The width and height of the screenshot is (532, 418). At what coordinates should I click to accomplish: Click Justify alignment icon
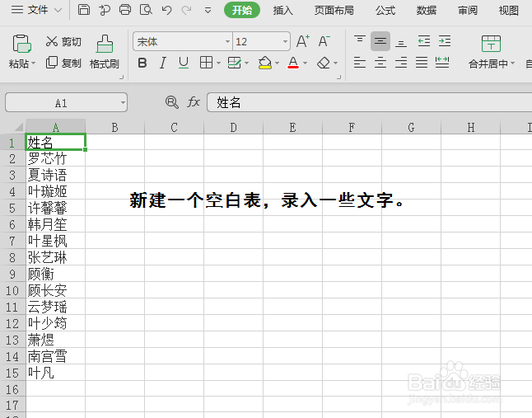click(422, 63)
